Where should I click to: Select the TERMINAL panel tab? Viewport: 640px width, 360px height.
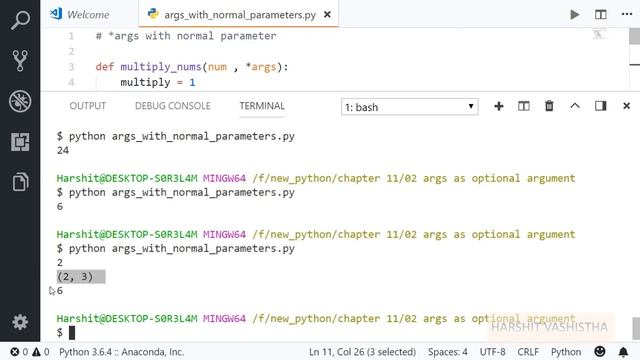[262, 106]
